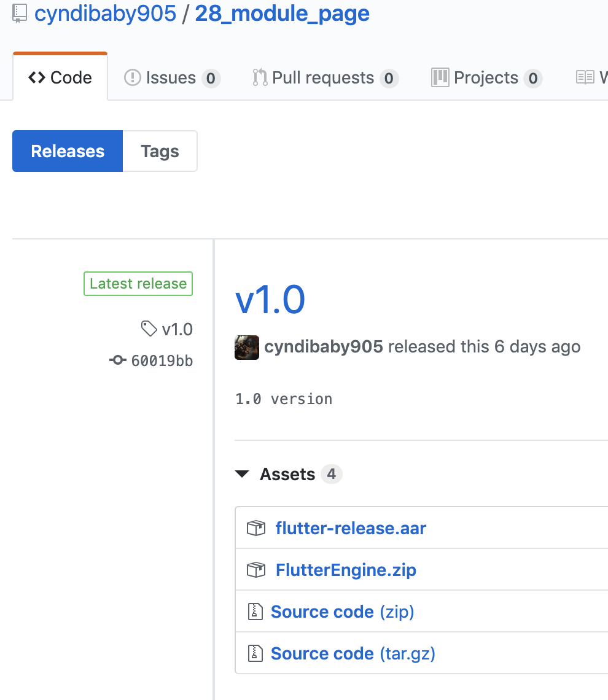Collapse the Assets disclosure triangle
608x700 pixels.
pos(243,474)
